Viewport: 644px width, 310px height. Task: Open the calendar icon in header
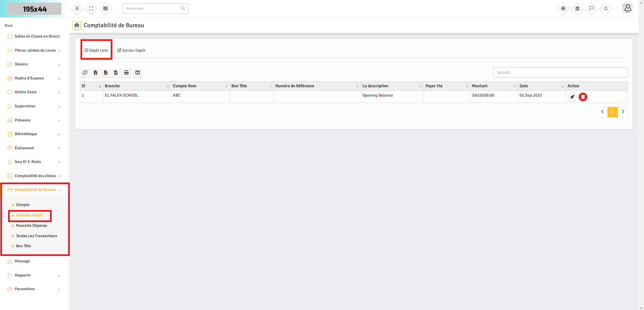coord(577,8)
